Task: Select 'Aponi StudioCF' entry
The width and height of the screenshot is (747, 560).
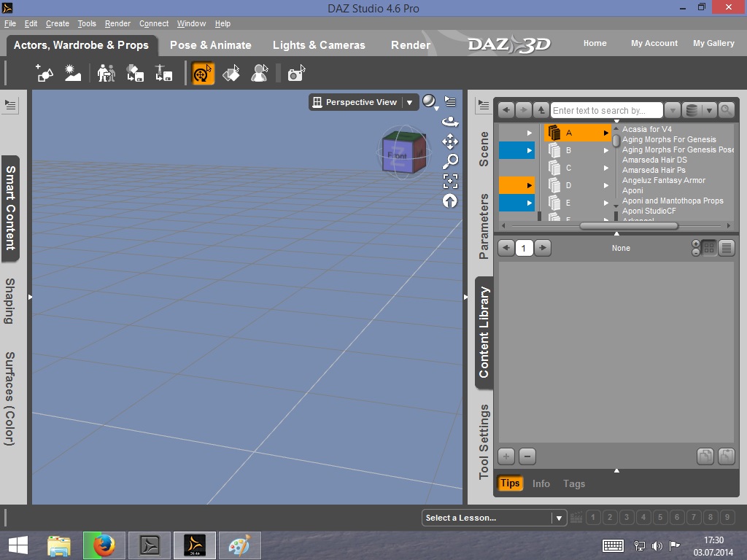Action: tap(649, 211)
